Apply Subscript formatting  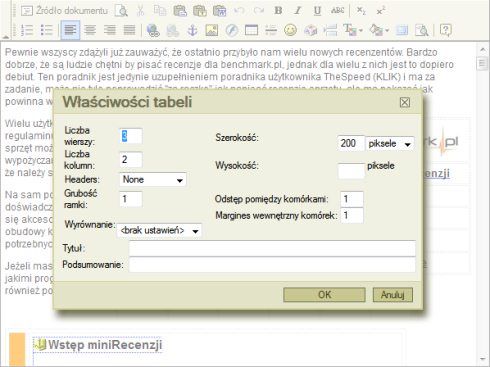[x=361, y=11]
